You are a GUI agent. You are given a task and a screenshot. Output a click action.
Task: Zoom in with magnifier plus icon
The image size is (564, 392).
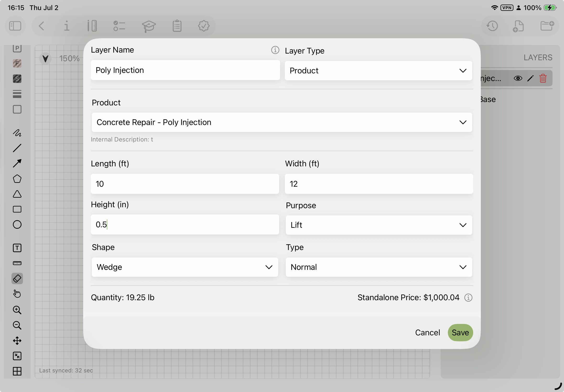tap(17, 310)
